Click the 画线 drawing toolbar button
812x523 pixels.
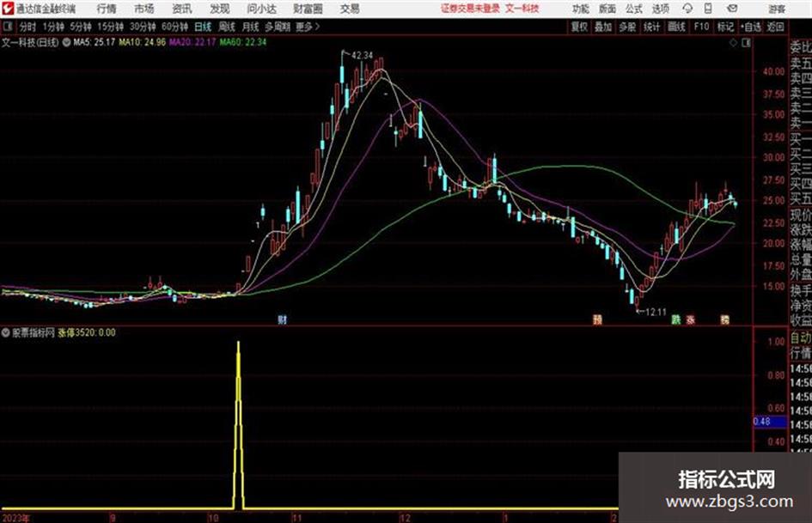click(x=676, y=27)
